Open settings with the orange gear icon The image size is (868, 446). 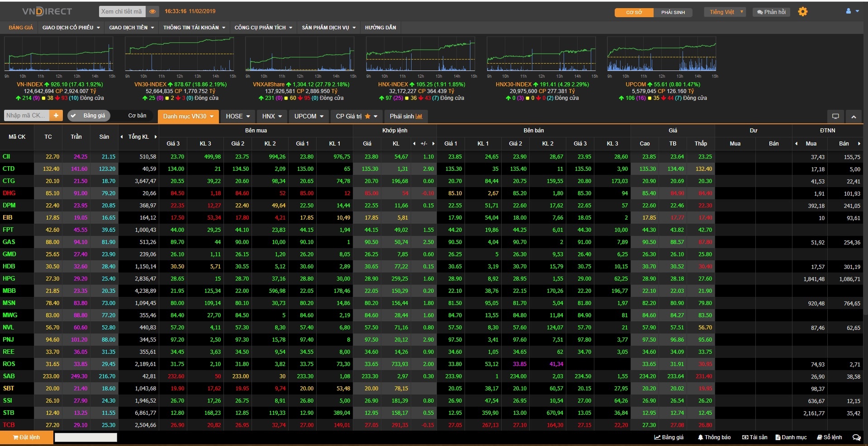point(802,12)
